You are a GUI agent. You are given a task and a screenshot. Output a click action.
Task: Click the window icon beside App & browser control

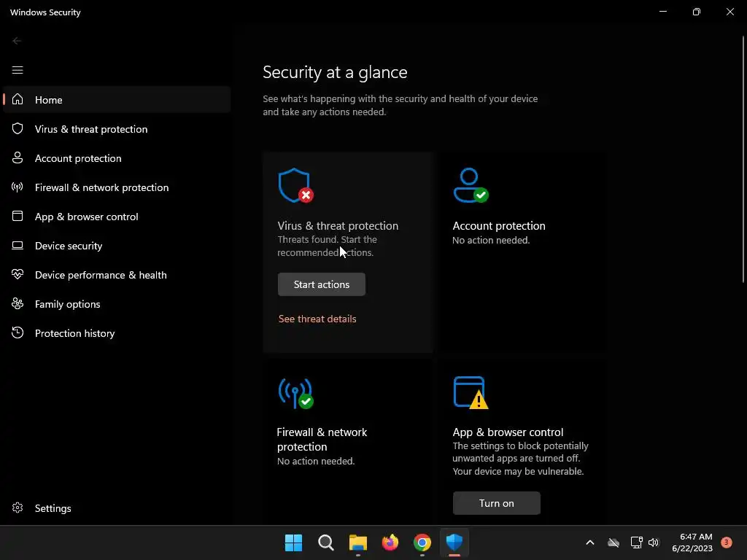[x=18, y=216]
